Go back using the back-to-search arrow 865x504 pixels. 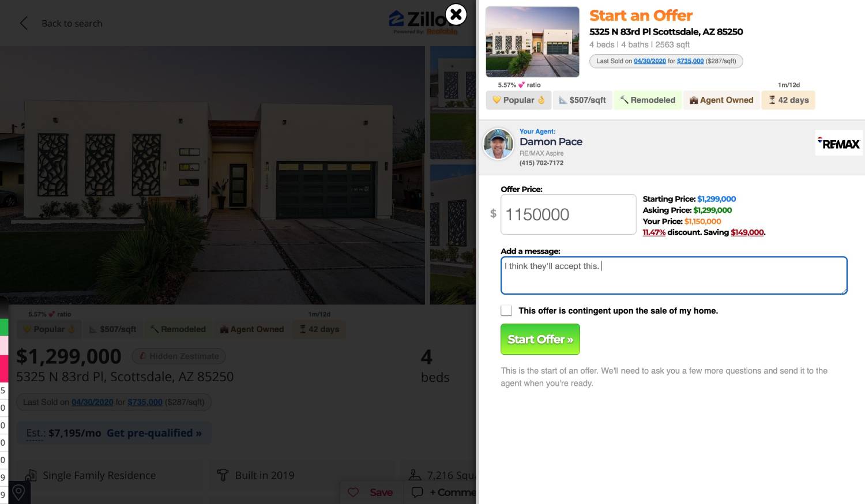point(24,23)
